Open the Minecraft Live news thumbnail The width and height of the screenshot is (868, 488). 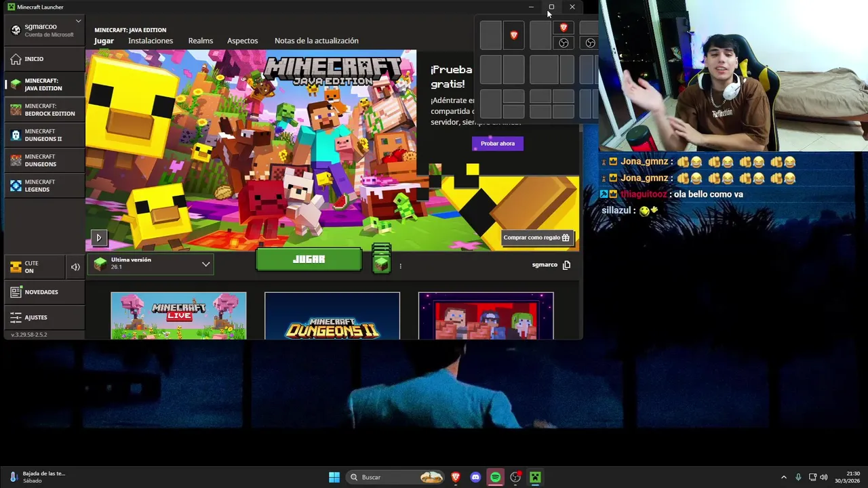click(178, 316)
